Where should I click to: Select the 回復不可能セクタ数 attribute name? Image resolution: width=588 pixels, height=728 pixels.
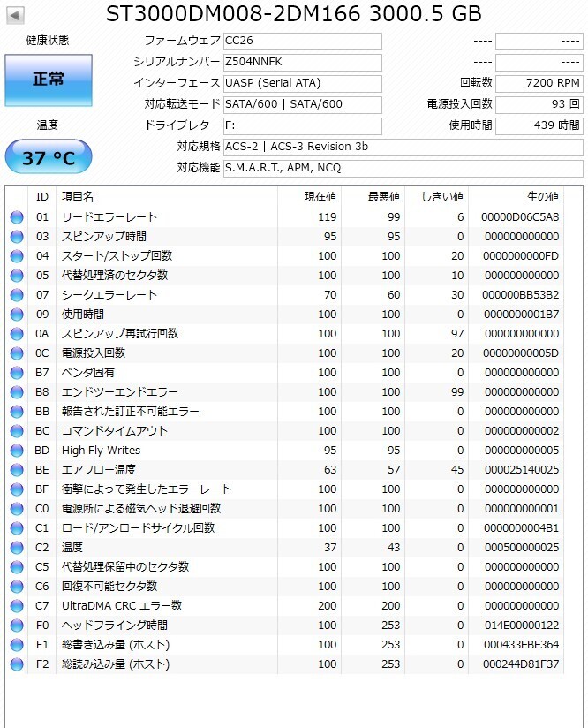coord(109,587)
